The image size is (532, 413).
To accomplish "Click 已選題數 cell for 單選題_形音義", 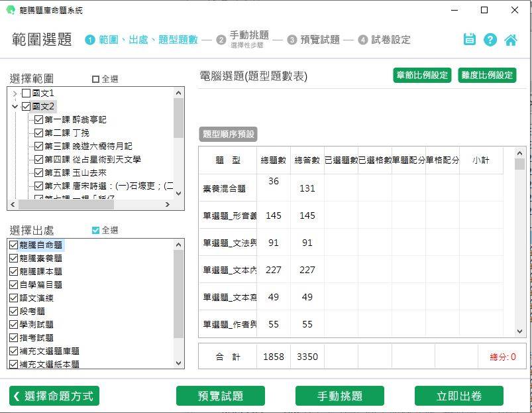I will [341, 215].
